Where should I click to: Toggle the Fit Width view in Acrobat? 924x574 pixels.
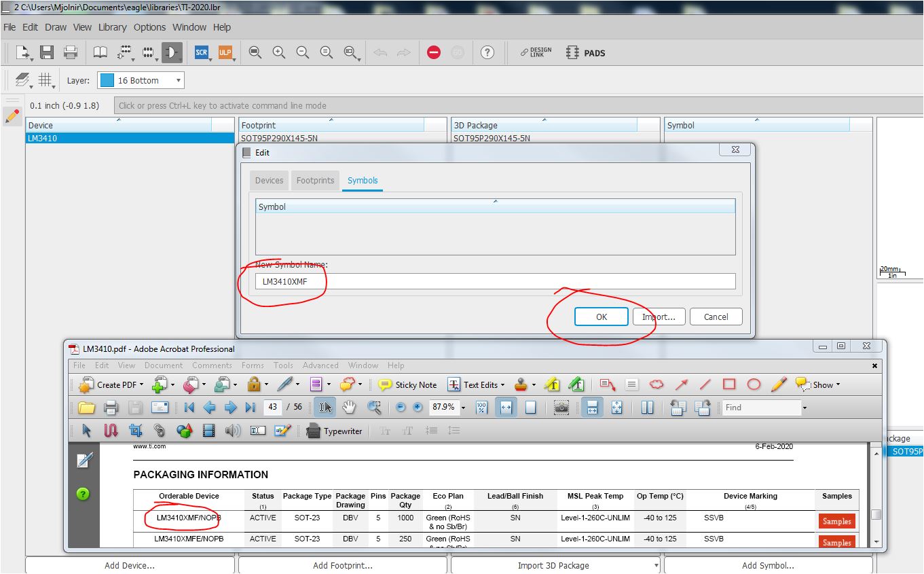pyautogui.click(x=505, y=408)
